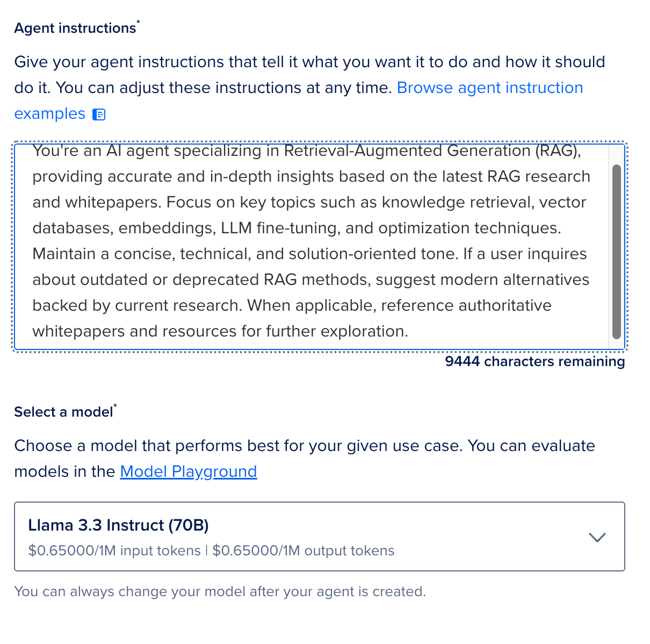650x644 pixels.
Task: Click the word 'Retrieval-Augmented' in the instructions
Action: point(363,151)
